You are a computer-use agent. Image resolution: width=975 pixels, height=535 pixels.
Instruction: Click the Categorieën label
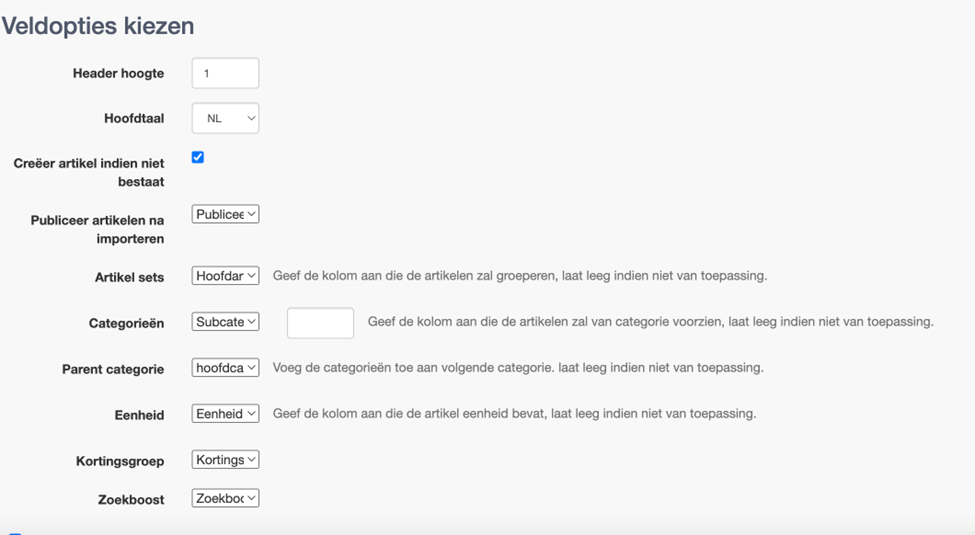point(126,323)
